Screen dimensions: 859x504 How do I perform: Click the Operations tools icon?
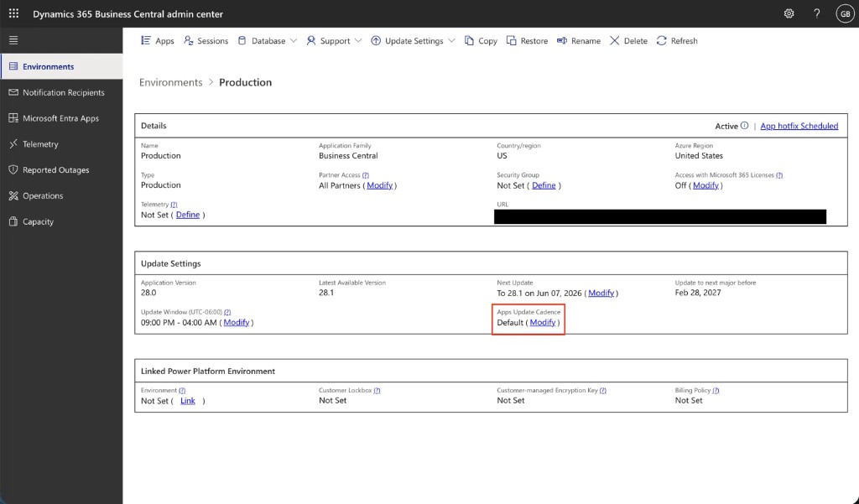tap(13, 195)
